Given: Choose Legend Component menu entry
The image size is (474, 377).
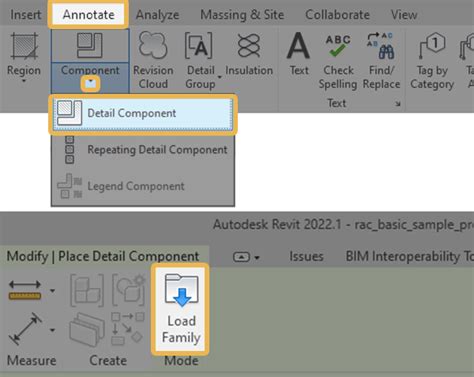Looking at the screenshot, I should coord(143,186).
